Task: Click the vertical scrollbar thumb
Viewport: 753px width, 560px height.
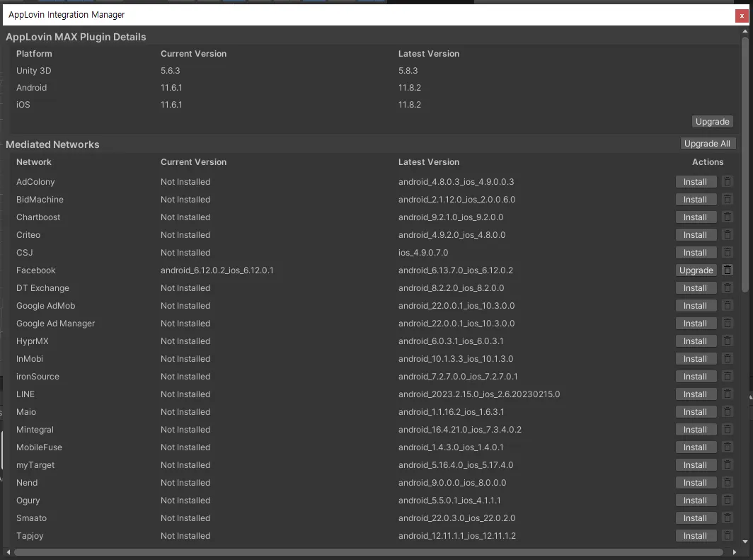Action: tap(745, 164)
